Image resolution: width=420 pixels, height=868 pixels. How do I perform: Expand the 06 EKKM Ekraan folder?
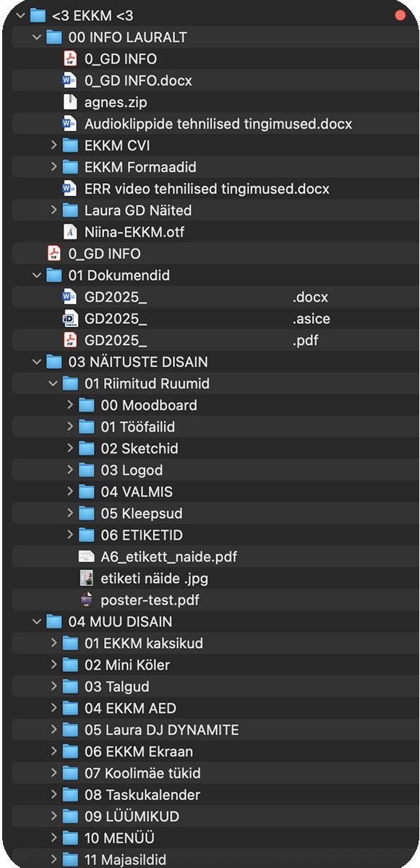click(x=54, y=751)
